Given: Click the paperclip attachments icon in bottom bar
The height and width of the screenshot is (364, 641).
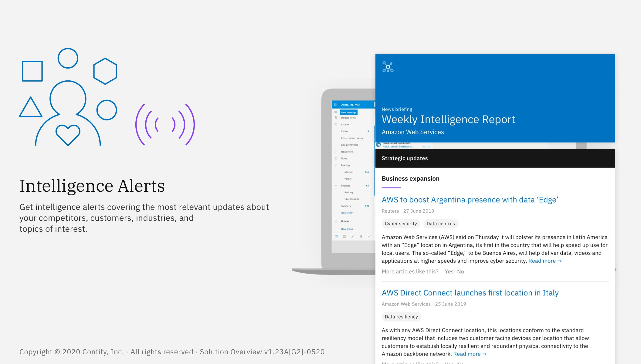Looking at the screenshot, I should point(361,236).
